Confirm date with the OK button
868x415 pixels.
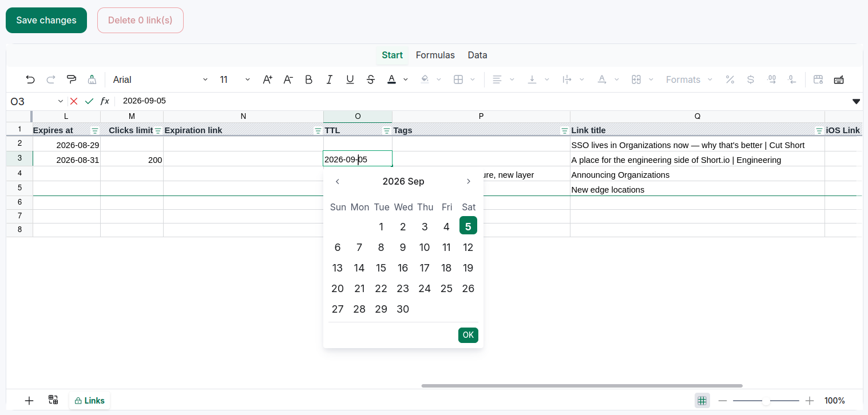[x=468, y=335]
